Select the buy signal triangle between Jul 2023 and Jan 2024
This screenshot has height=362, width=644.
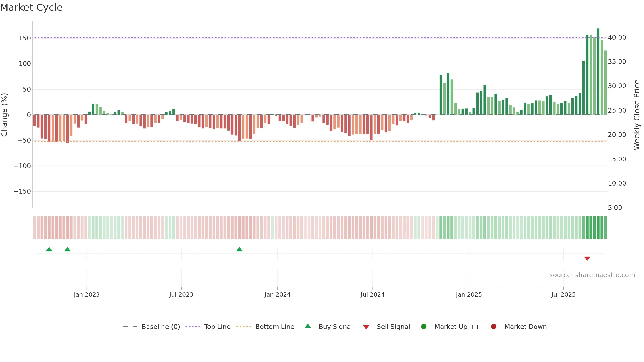coord(239,249)
